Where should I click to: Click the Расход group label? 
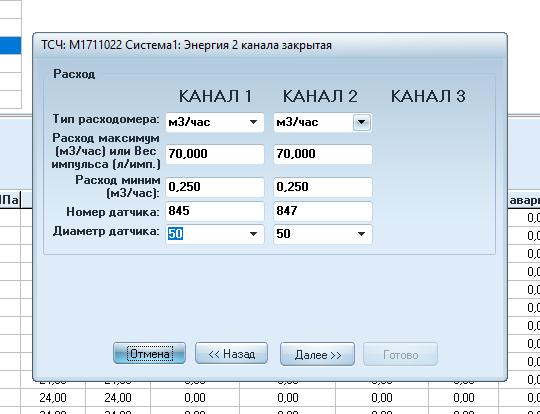(74, 74)
